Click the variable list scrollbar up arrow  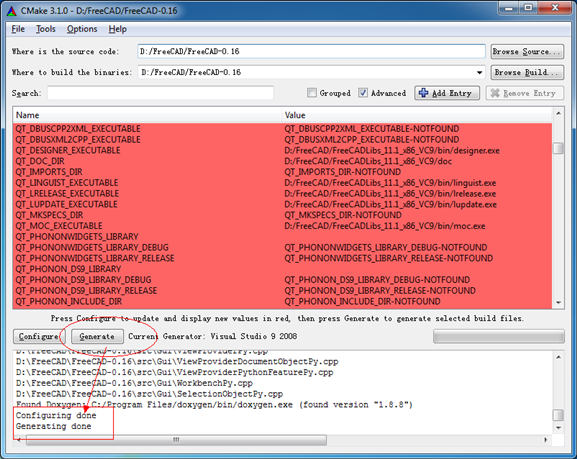pyautogui.click(x=558, y=113)
